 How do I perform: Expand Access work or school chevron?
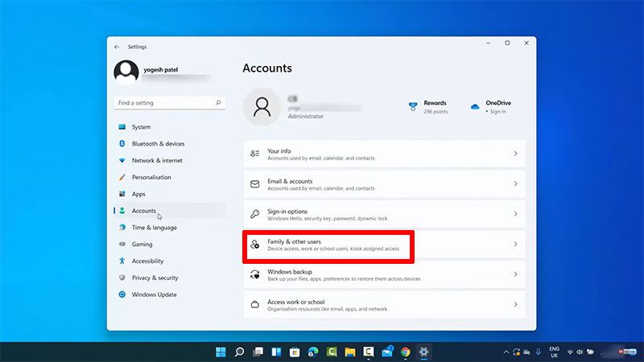tap(515, 305)
